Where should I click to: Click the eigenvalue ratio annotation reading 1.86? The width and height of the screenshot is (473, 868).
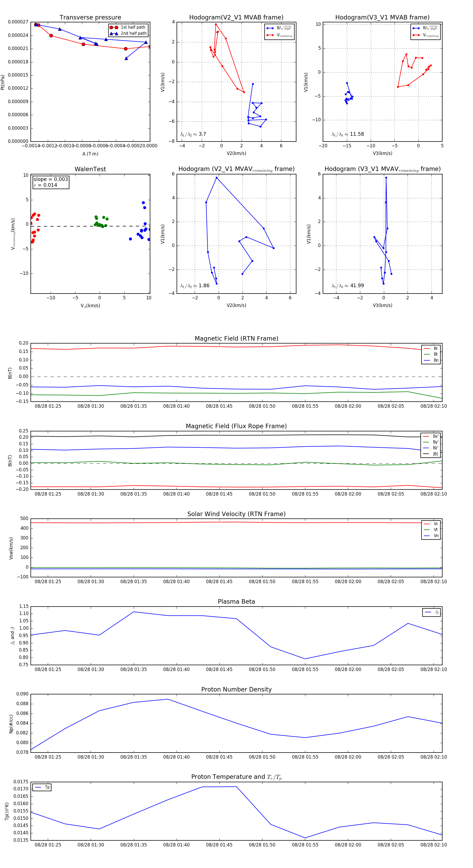(194, 286)
